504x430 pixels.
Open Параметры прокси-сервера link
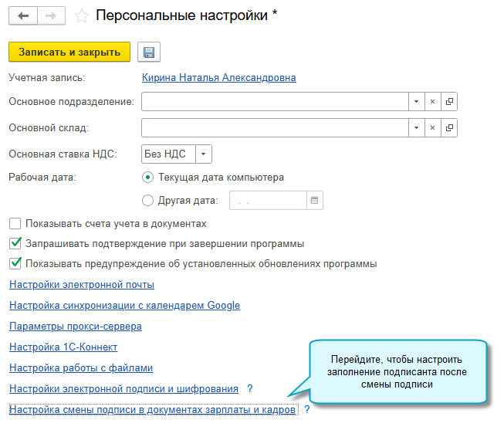coord(76,327)
